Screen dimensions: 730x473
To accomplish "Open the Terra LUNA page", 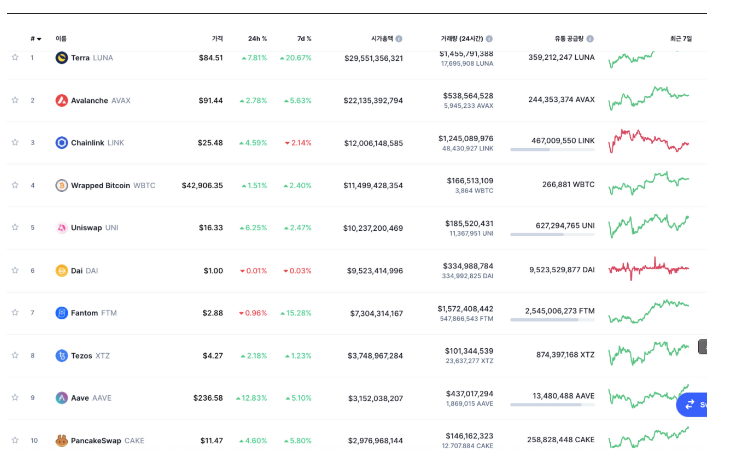I will pyautogui.click(x=92, y=58).
